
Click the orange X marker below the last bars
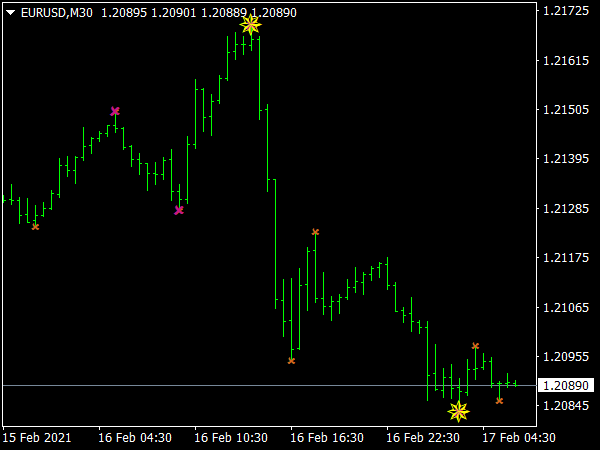[x=499, y=401]
